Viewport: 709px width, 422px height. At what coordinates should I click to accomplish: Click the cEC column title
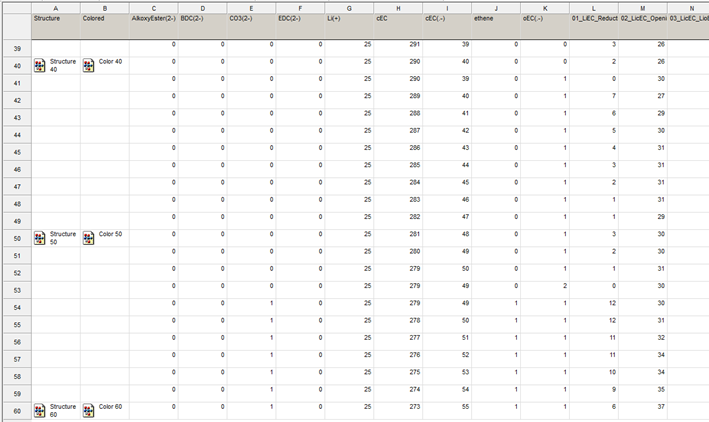pos(382,19)
